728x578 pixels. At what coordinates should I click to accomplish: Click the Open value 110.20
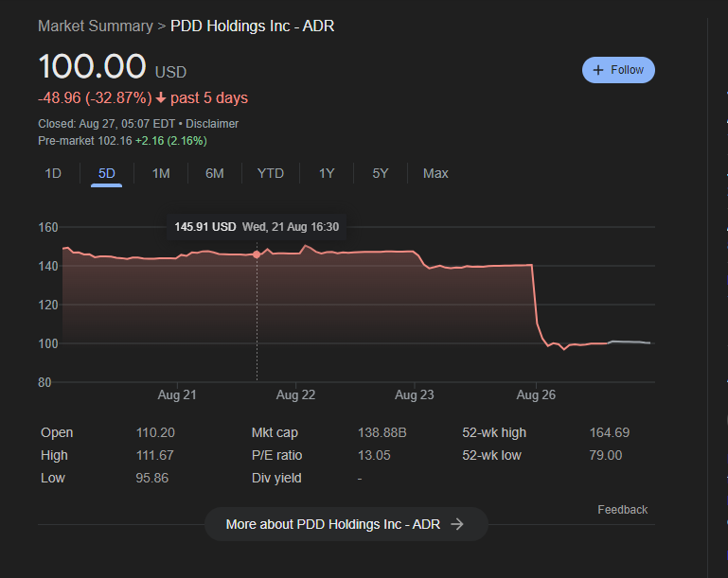(x=155, y=433)
